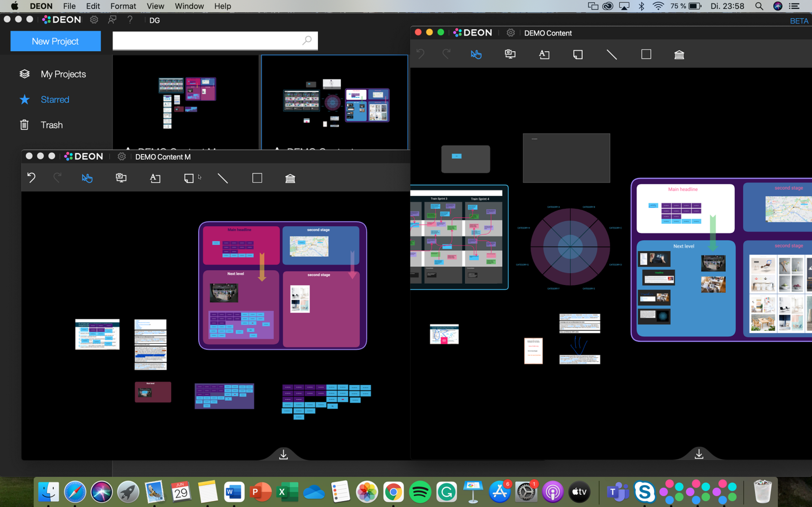This screenshot has width=812, height=507.
Task: Select the rectangle shape tool in DEMO Content M
Action: click(x=257, y=178)
